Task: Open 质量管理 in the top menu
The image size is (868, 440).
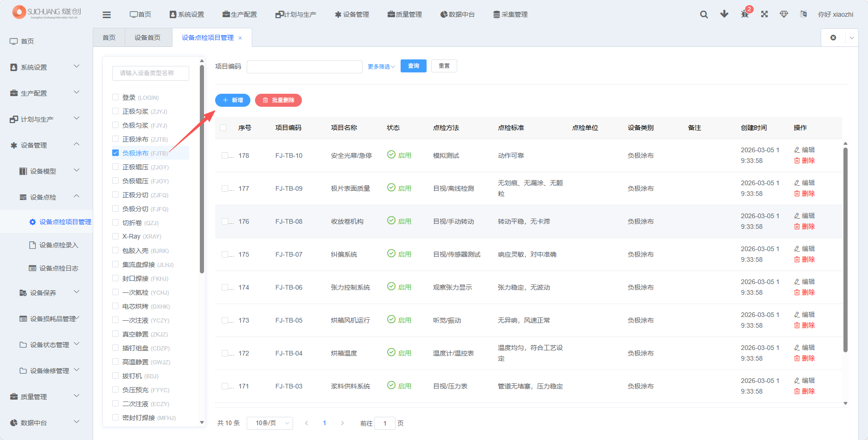Action: [405, 14]
